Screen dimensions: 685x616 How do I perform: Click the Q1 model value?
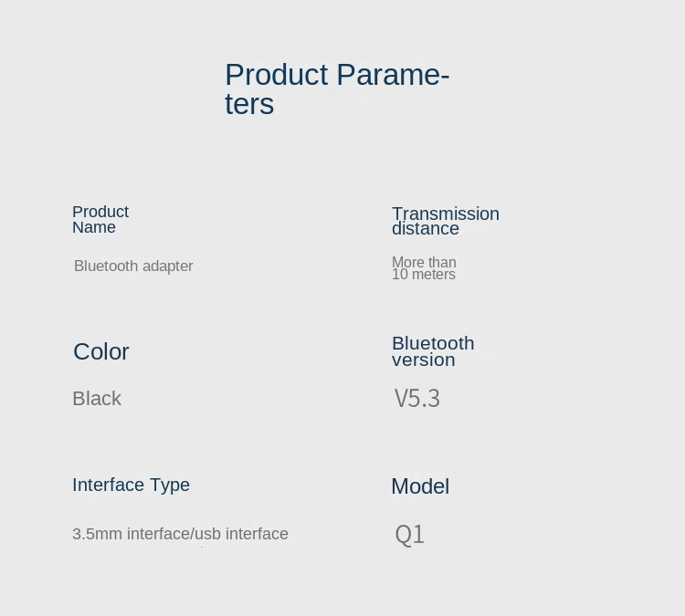tap(410, 534)
